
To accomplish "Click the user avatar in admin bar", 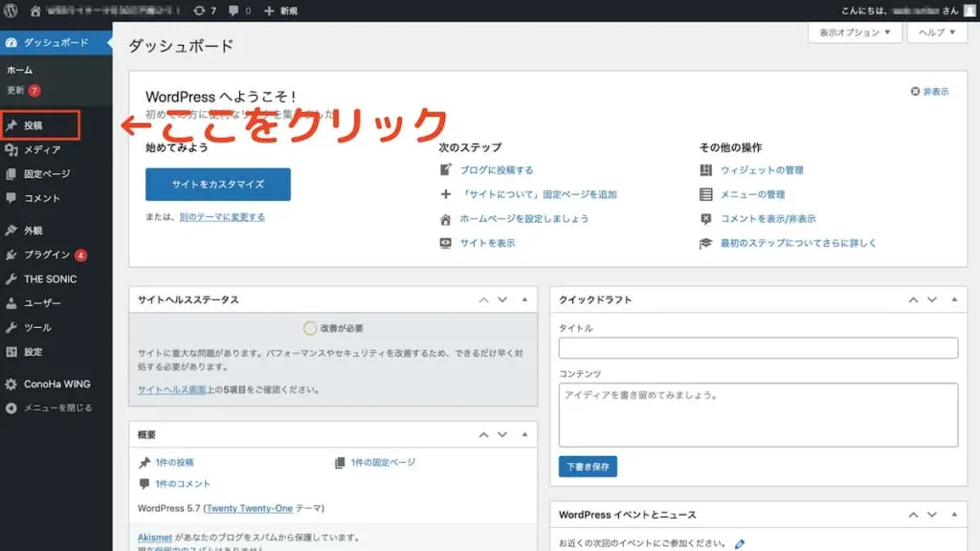I will pyautogui.click(x=969, y=11).
